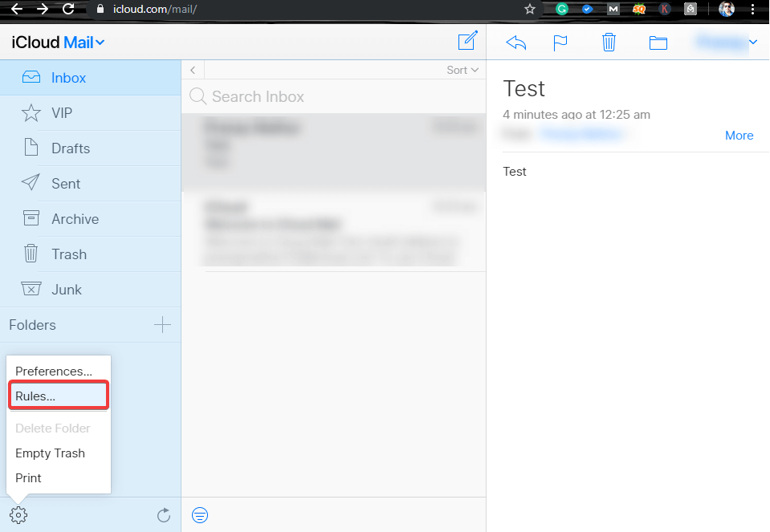Move the email using the folder icon
This screenshot has width=770, height=532.
click(x=658, y=42)
